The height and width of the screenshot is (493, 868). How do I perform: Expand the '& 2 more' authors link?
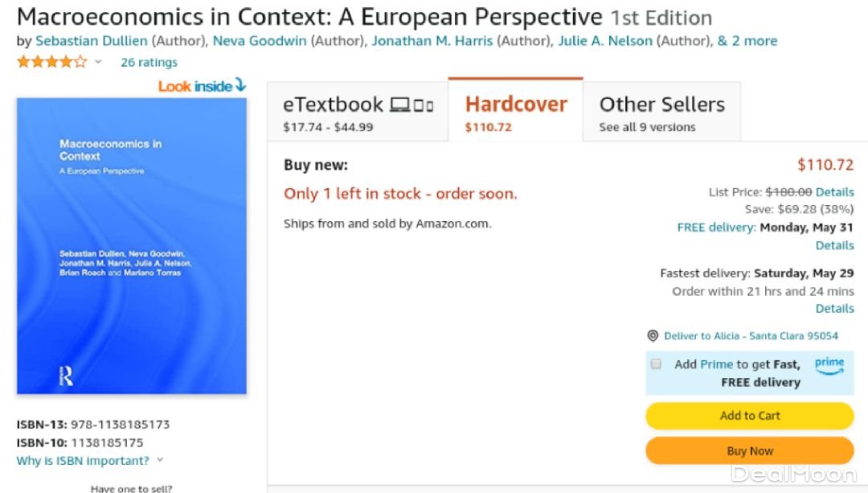click(747, 40)
